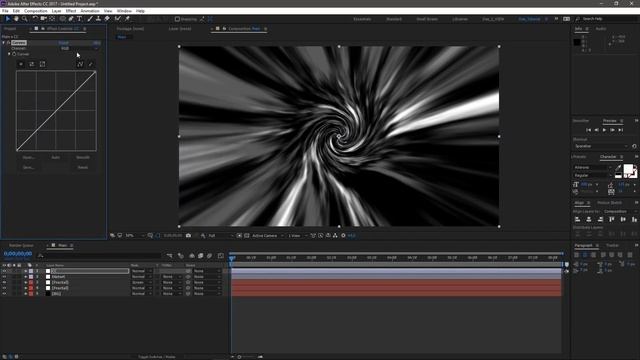This screenshot has width=640, height=360.
Task: Select the Horizontal Type tool
Action: 79,19
